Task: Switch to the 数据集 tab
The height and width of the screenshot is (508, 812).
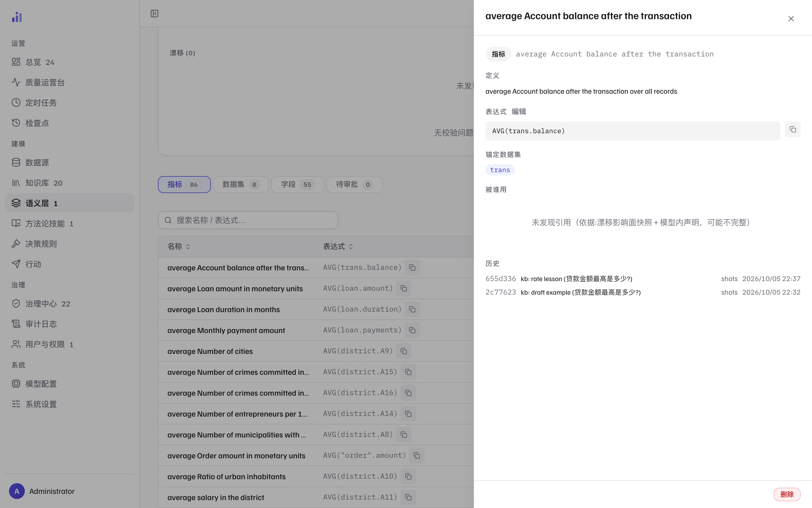Action: [x=241, y=185]
